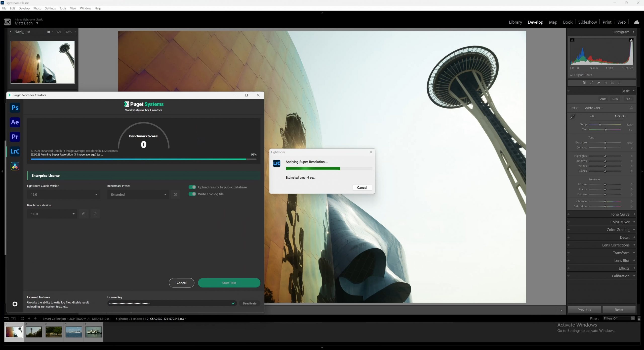644x350 pixels.
Task: Open PugetBench settings gear
Action: [15, 304]
